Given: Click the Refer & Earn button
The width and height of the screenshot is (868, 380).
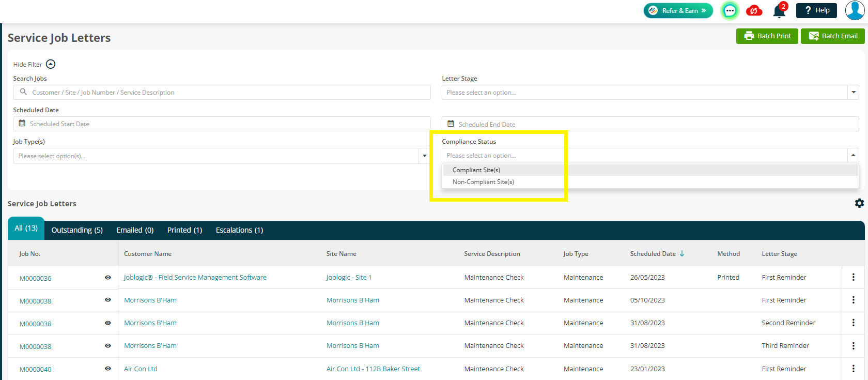Looking at the screenshot, I should pyautogui.click(x=678, y=10).
